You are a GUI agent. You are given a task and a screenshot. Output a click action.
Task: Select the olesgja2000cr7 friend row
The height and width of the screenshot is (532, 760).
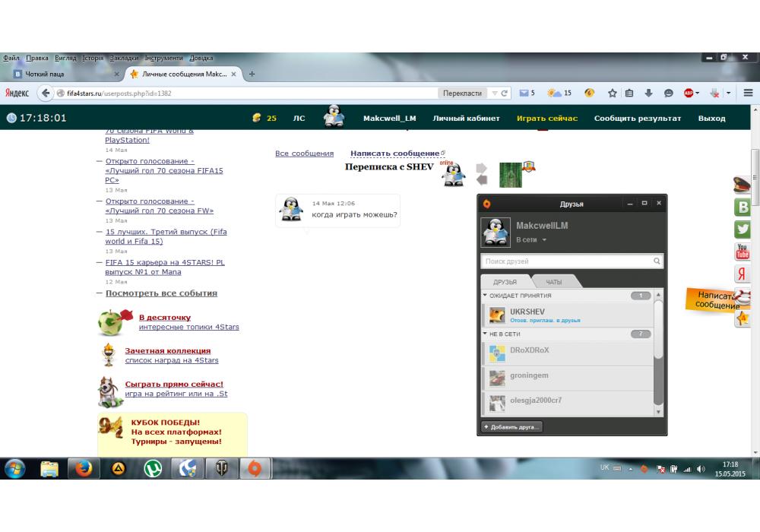click(568, 404)
